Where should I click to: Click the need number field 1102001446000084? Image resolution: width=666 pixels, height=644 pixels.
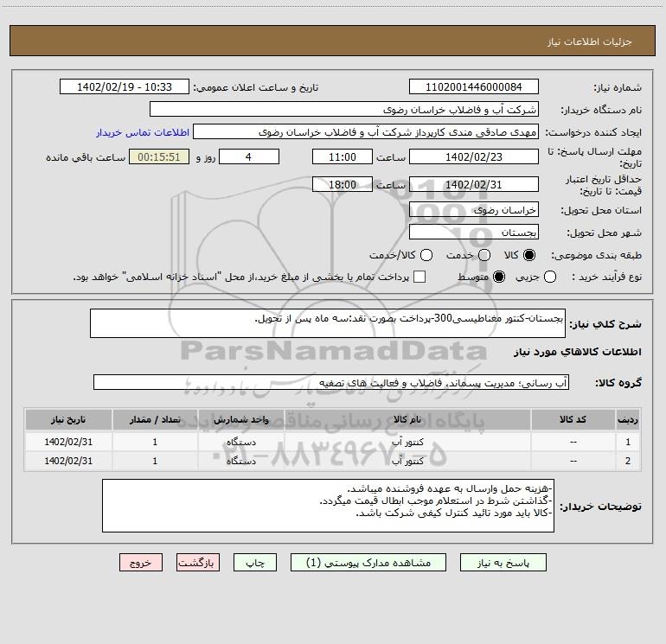pos(474,87)
